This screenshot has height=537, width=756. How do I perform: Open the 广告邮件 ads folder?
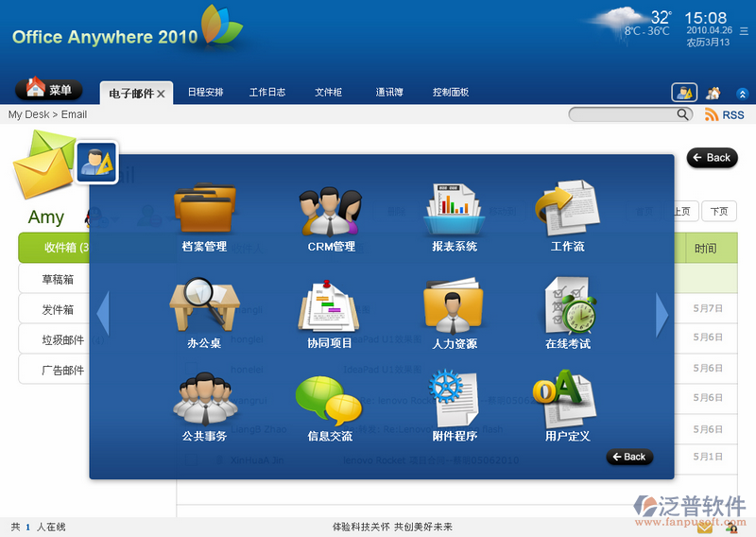54,370
